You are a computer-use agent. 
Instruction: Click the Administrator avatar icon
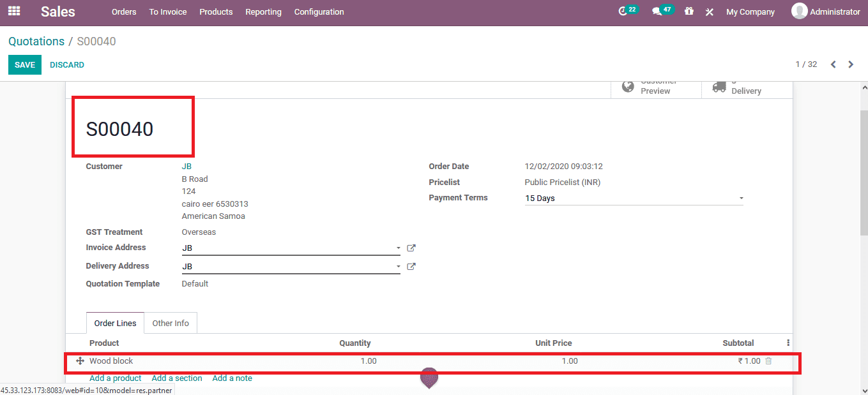coord(799,11)
